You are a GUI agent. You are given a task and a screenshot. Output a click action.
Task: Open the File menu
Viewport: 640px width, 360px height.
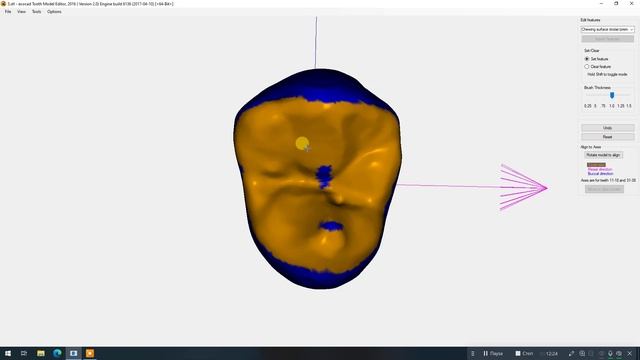8,12
